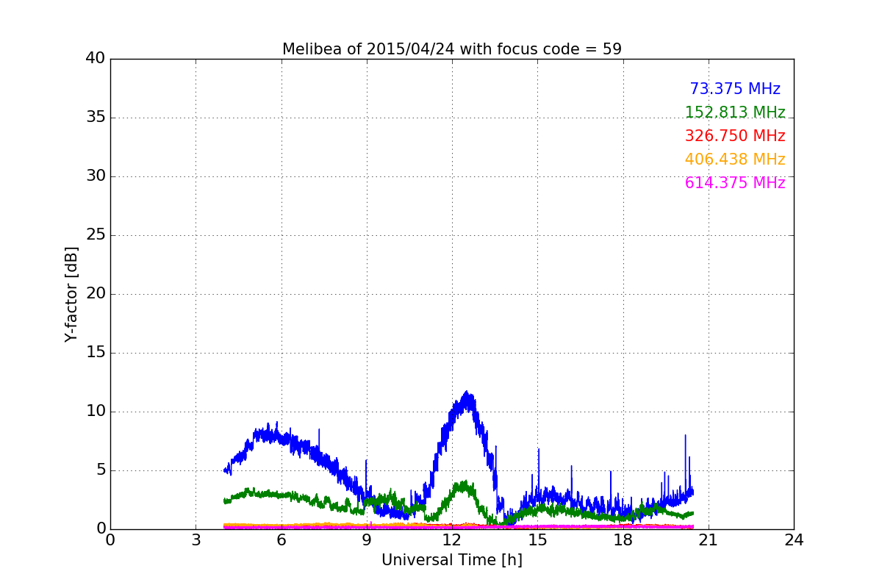Click the x-axis tick label 3
This screenshot has width=882, height=588.
[x=196, y=539]
